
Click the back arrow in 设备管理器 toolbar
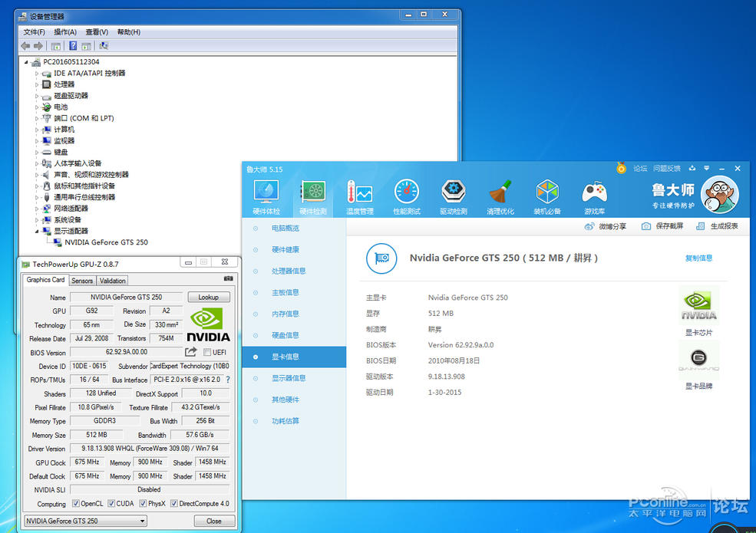[x=25, y=46]
